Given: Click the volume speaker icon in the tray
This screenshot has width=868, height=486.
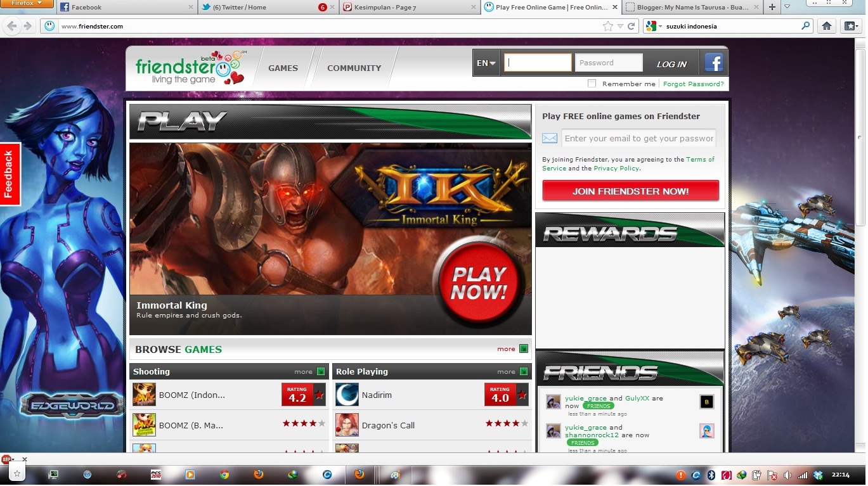Looking at the screenshot, I should pyautogui.click(x=787, y=475).
